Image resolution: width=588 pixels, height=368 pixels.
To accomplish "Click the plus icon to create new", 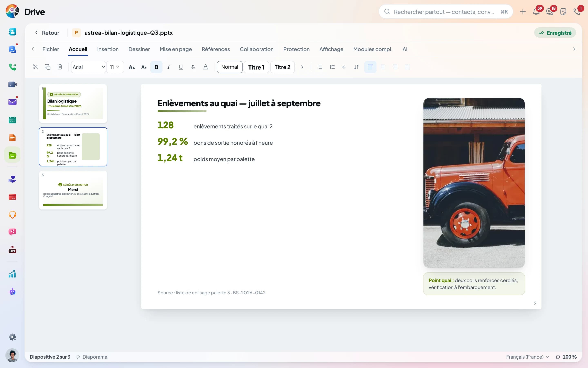I will [x=523, y=12].
